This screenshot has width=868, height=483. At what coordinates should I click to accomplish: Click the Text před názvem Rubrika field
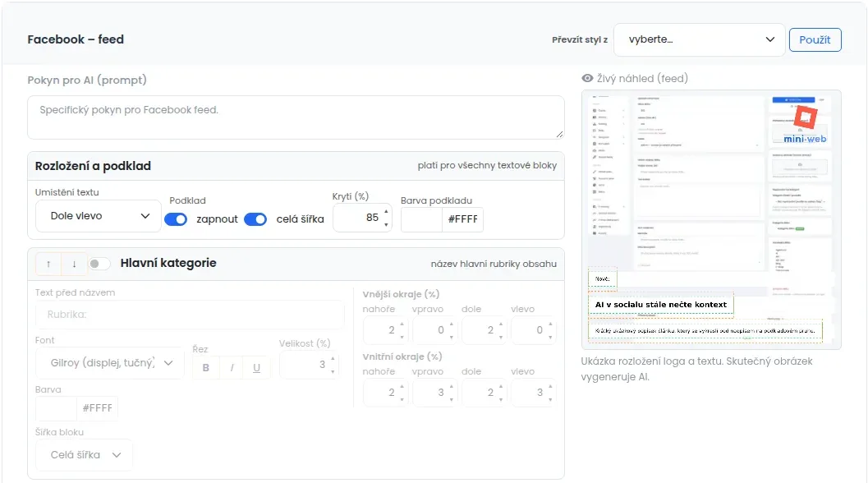tap(190, 315)
